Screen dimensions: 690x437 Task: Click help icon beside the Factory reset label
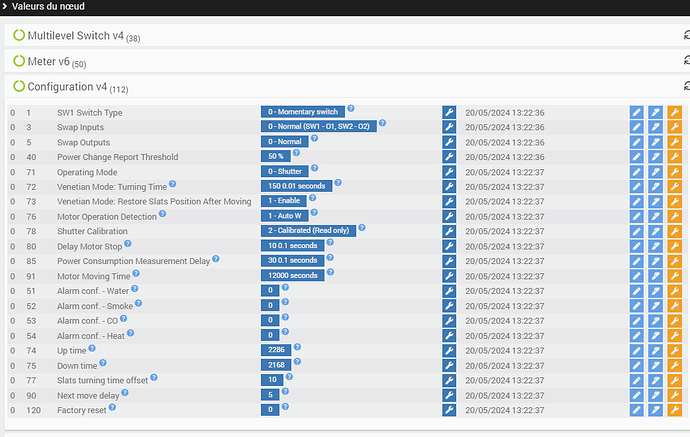coord(112,407)
